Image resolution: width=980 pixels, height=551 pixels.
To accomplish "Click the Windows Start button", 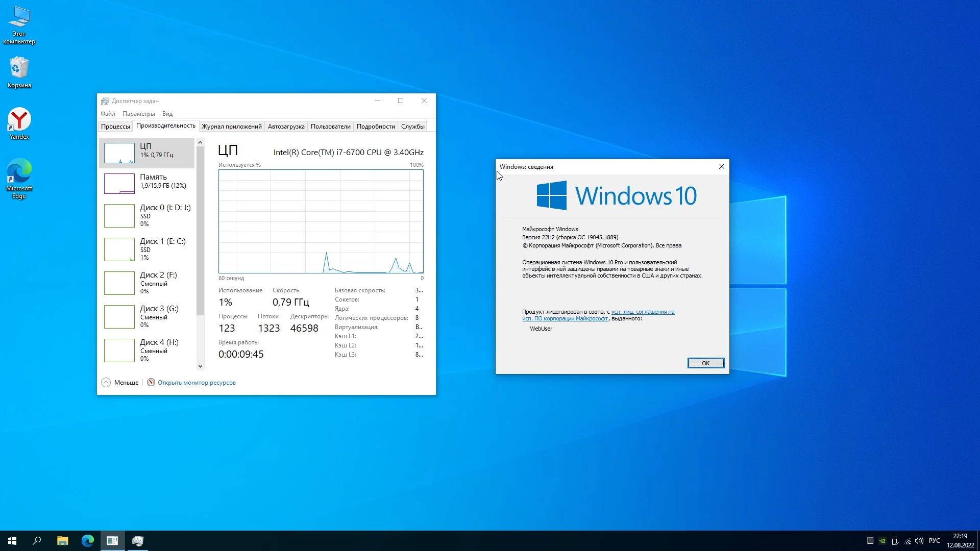I will point(12,541).
